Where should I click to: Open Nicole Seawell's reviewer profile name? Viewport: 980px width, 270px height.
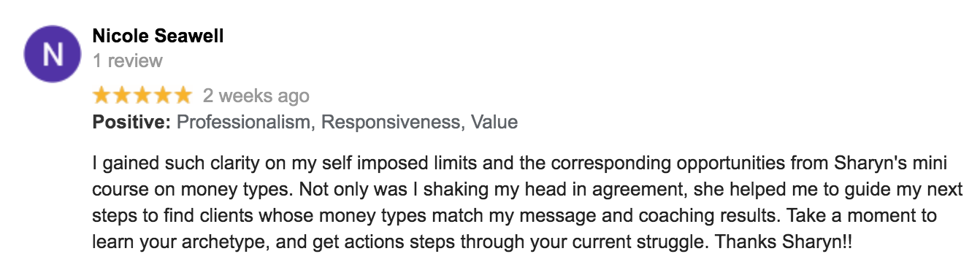click(158, 36)
